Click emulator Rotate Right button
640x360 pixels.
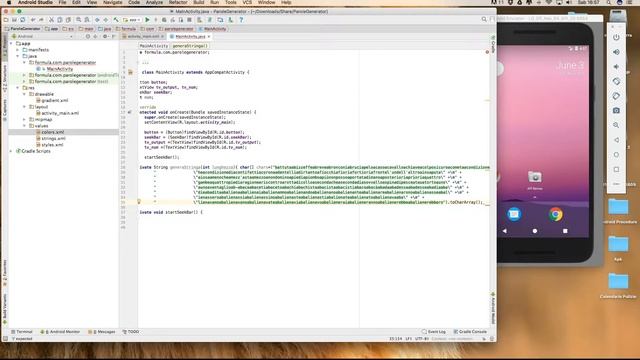616,96
